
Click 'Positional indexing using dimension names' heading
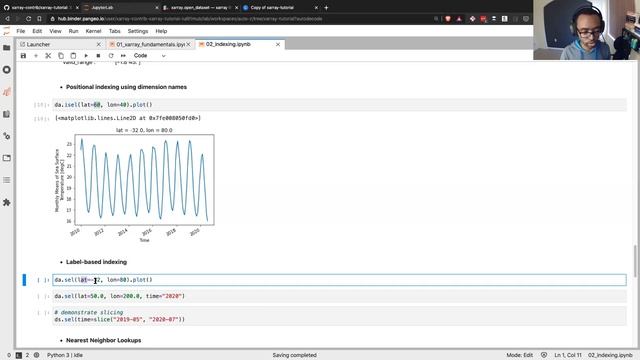(127, 87)
